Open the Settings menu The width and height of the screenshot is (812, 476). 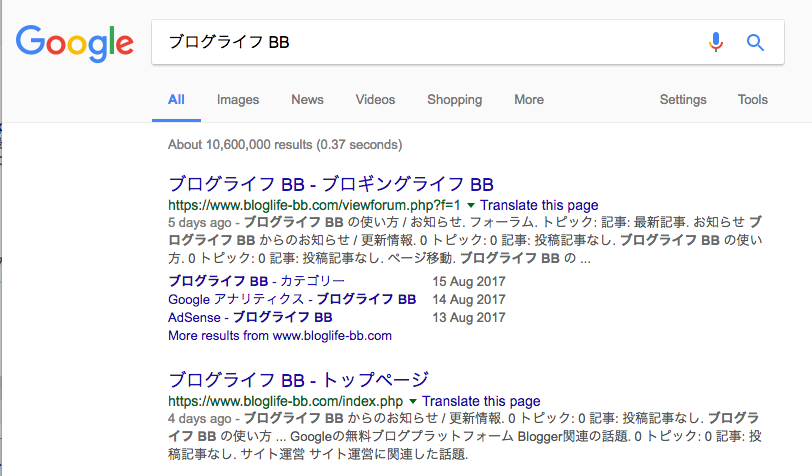683,100
